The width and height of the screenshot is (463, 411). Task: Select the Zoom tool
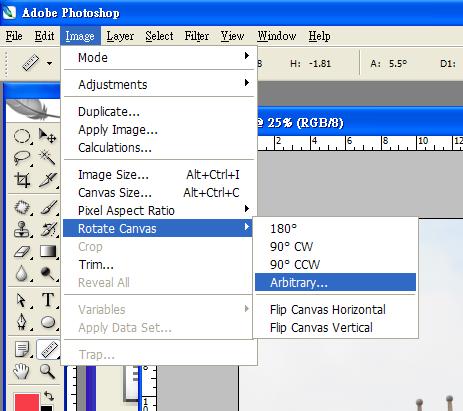pos(47,371)
